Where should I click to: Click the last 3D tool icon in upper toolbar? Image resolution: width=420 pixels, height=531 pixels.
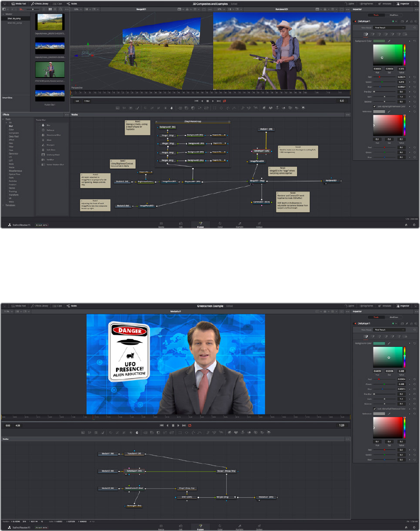pos(303,108)
